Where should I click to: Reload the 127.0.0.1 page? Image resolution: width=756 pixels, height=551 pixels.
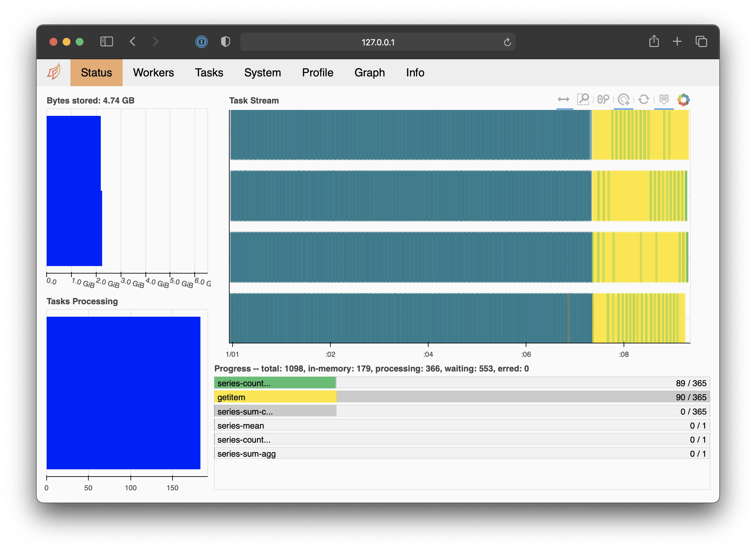coord(508,42)
